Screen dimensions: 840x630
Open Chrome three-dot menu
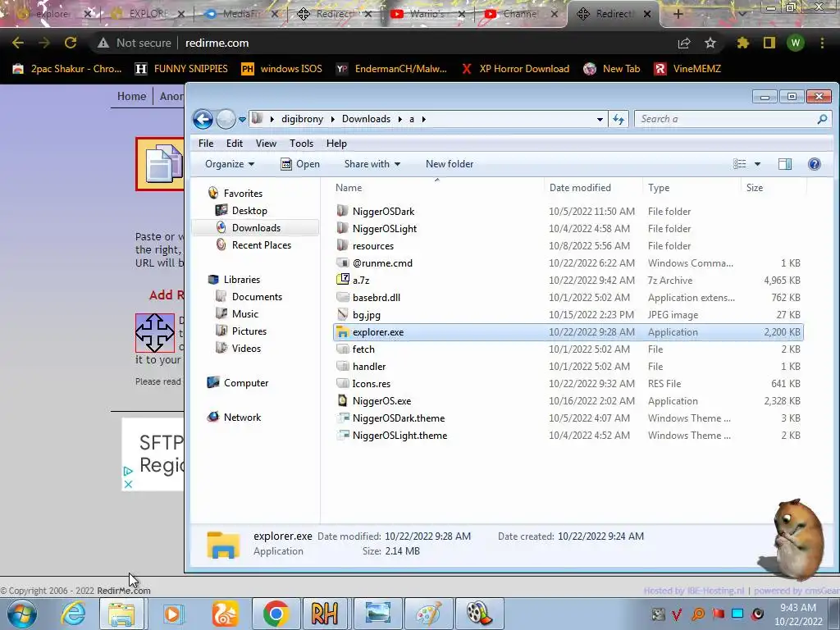[x=822, y=43]
